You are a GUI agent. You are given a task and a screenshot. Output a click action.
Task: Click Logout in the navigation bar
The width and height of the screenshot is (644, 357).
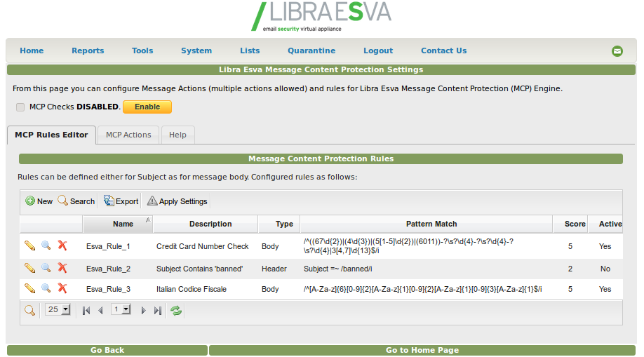pos(378,50)
